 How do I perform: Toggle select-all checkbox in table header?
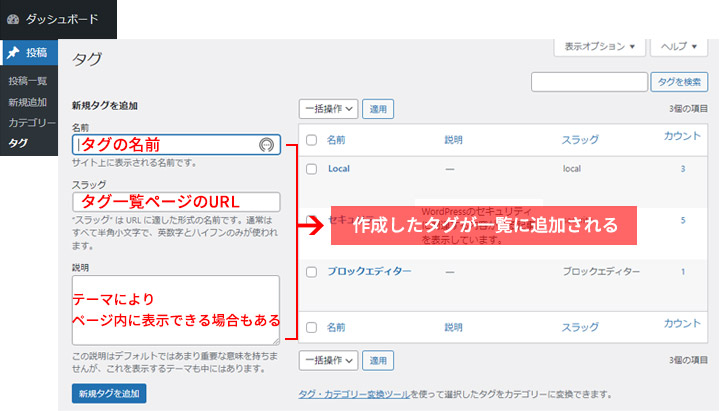pos(311,140)
